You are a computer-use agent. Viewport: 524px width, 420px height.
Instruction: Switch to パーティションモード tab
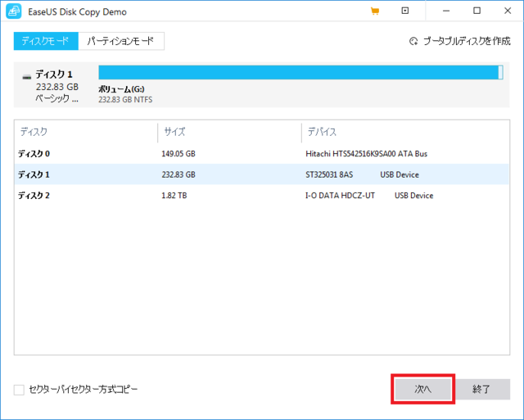[x=121, y=41]
